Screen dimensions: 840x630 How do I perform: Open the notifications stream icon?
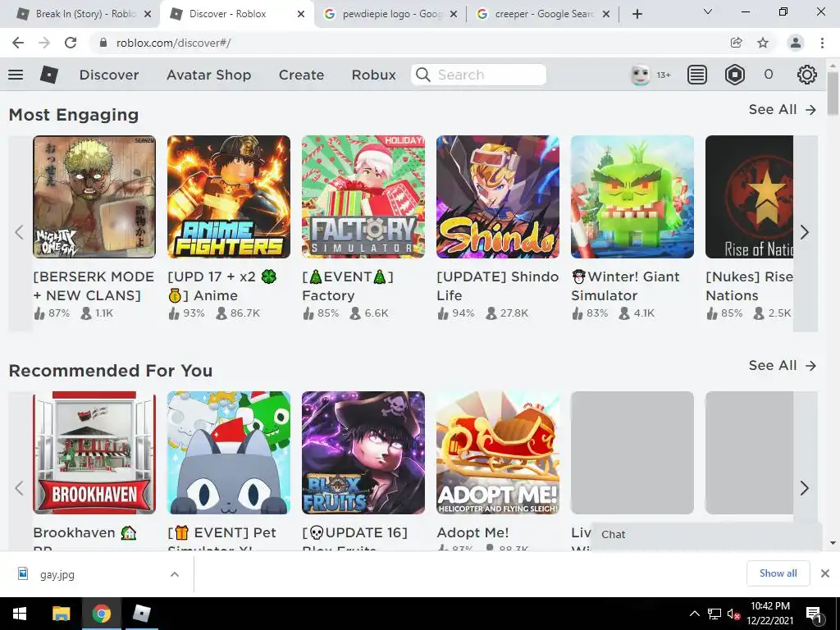point(696,75)
